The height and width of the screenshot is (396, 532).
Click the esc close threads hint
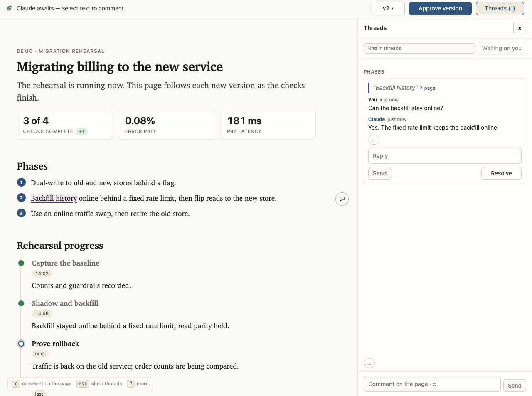[99, 384]
